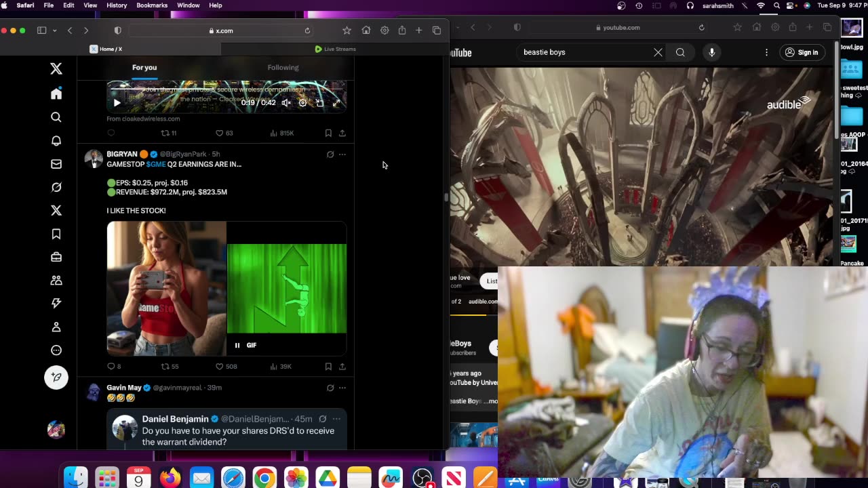Viewport: 868px width, 488px height.
Task: Click YouTube Sign in button
Action: point(802,52)
